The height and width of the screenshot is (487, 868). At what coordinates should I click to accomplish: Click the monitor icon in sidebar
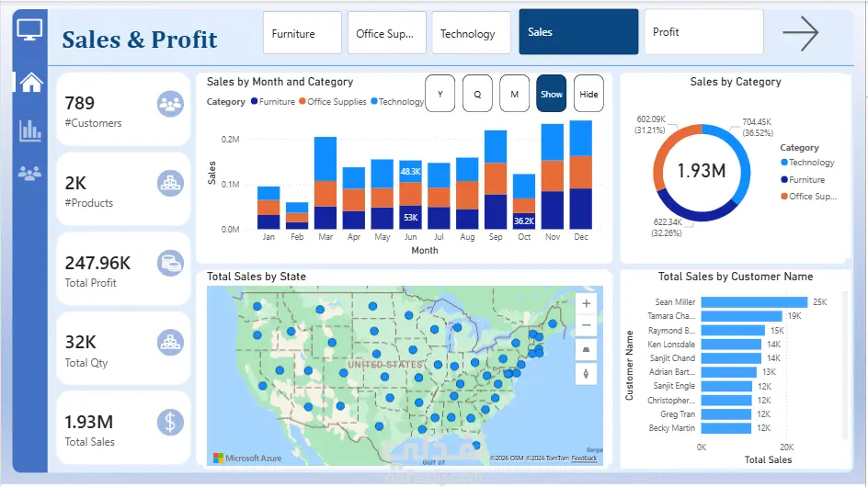[x=30, y=28]
